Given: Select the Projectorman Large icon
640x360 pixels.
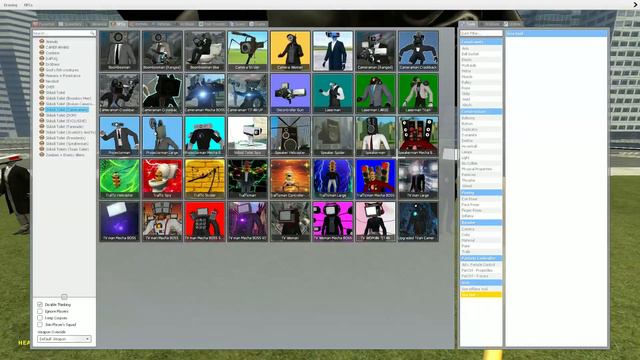Looking at the screenshot, I should tap(162, 136).
